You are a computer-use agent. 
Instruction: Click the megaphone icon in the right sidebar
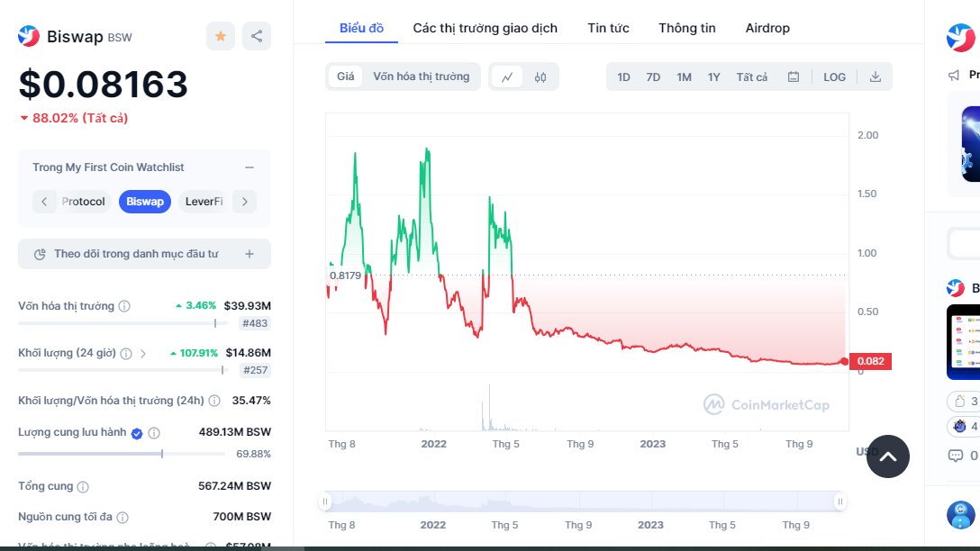coord(954,75)
